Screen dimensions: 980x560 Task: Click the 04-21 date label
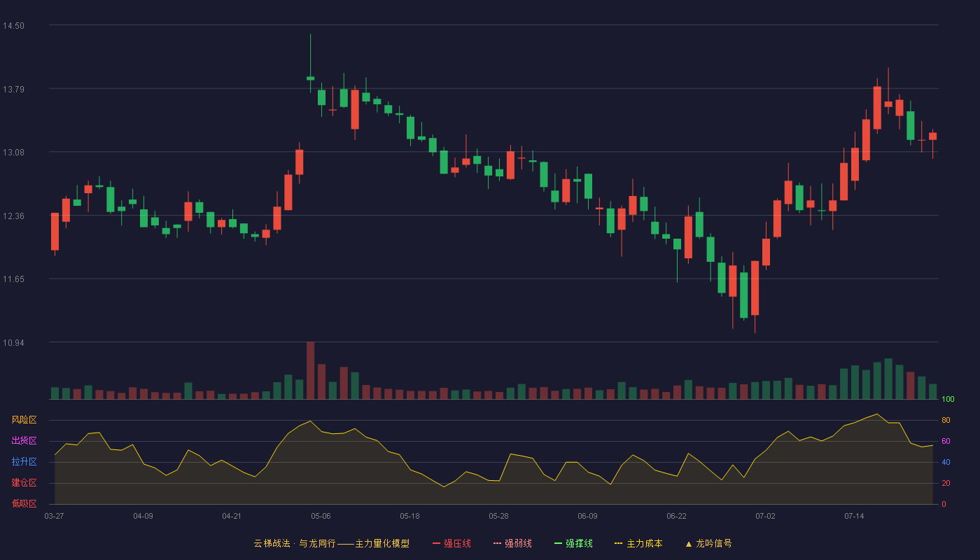(232, 516)
